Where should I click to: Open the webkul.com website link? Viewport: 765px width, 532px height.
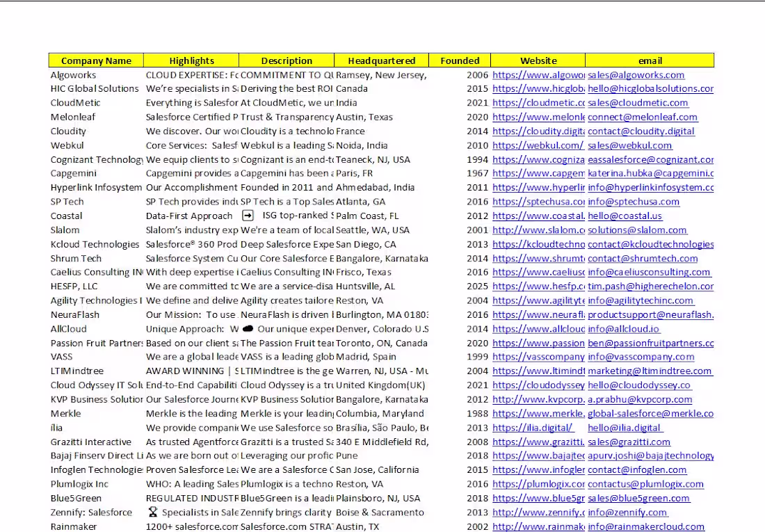(x=538, y=145)
